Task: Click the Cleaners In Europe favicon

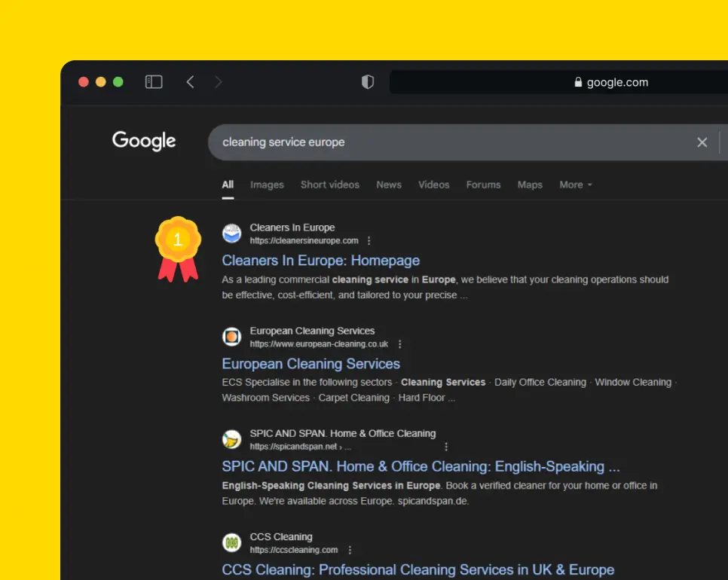Action: coord(231,234)
